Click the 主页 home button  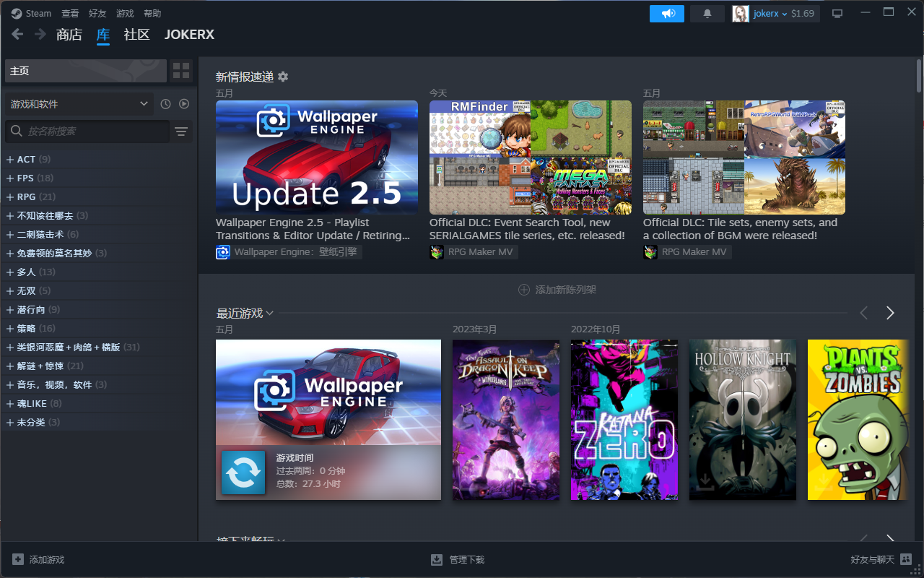tap(85, 71)
